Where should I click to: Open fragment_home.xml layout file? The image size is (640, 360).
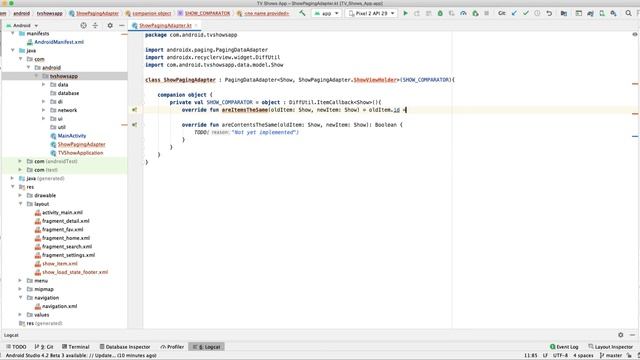[x=66, y=238]
